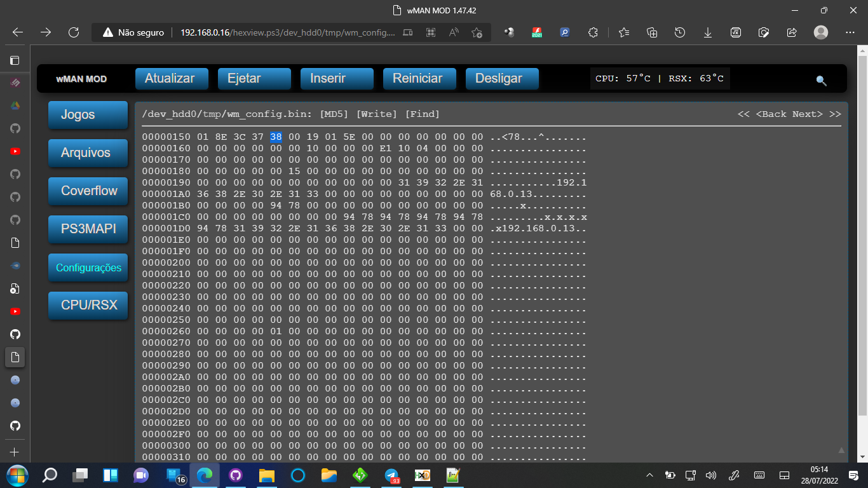Open the wMAN search magnifier icon
The width and height of the screenshot is (868, 488).
[821, 81]
